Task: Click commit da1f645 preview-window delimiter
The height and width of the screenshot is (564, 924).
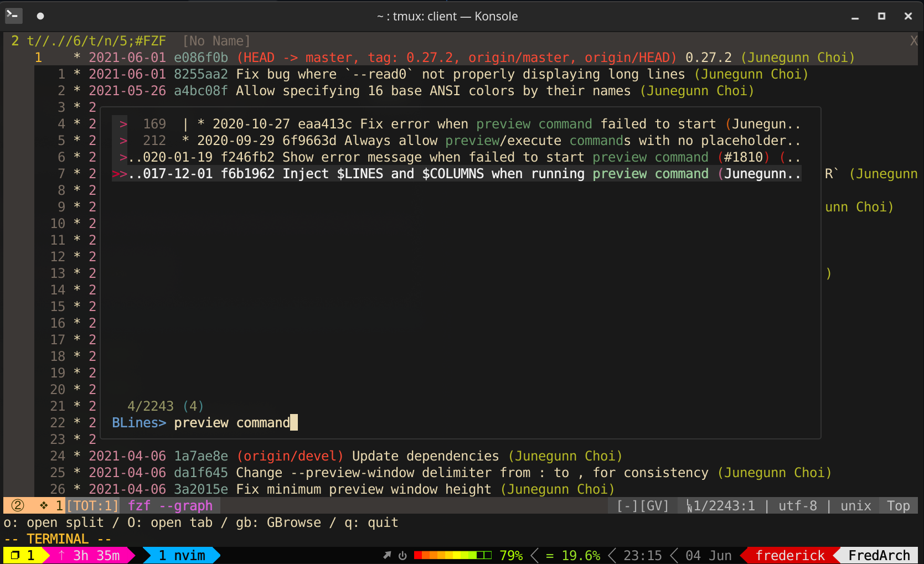Action: pos(452,473)
